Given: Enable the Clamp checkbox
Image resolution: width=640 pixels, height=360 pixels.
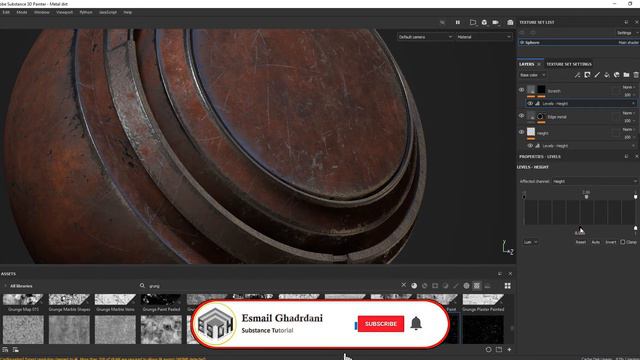Looking at the screenshot, I should tap(623, 242).
